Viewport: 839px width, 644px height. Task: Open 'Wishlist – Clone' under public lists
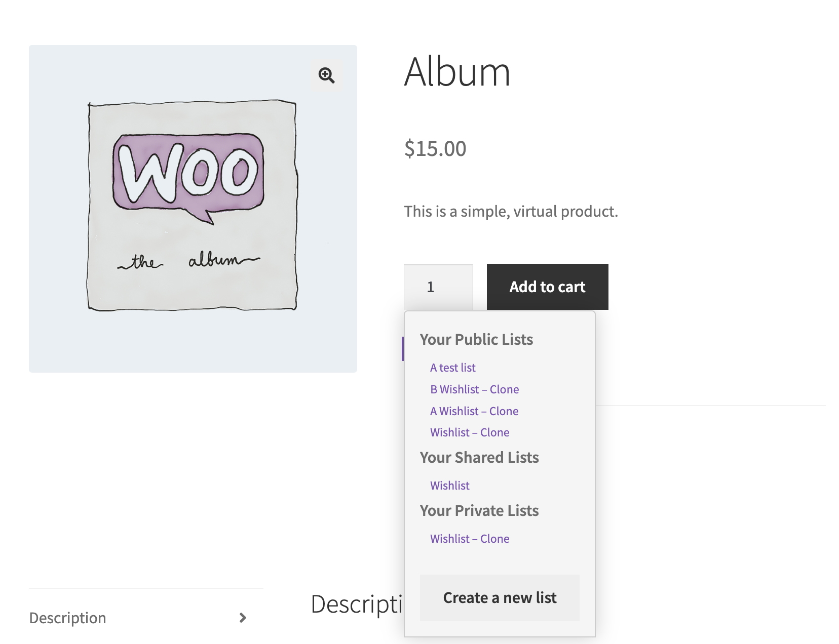pos(470,432)
